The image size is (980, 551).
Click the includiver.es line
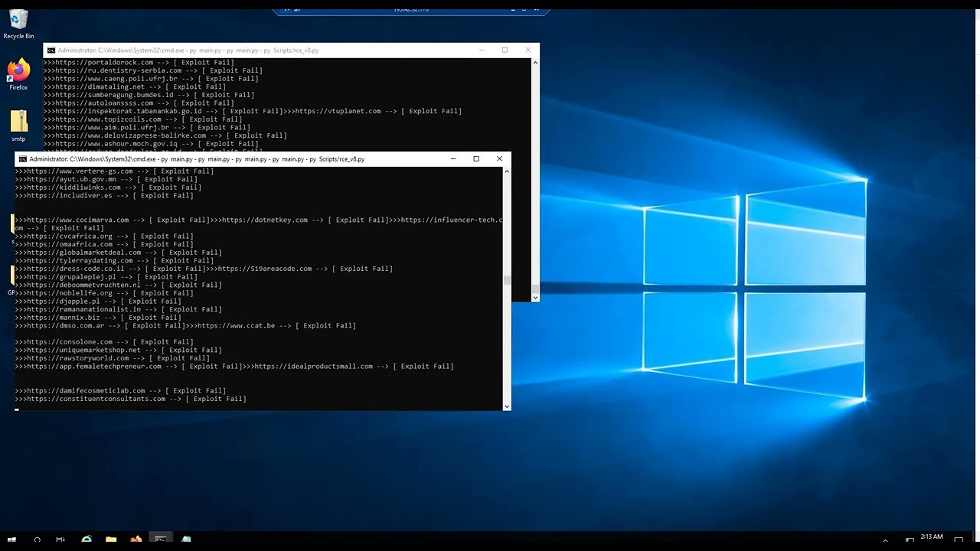coord(104,195)
